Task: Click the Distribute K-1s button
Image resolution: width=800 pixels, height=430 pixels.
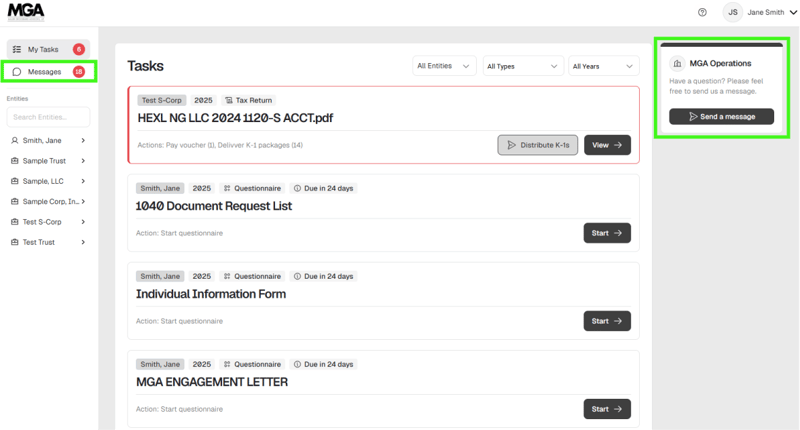Action: coord(537,145)
